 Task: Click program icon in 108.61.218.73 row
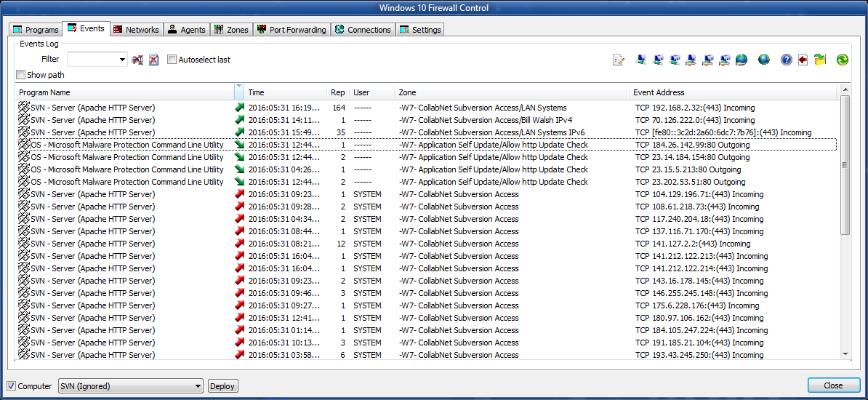(x=24, y=207)
